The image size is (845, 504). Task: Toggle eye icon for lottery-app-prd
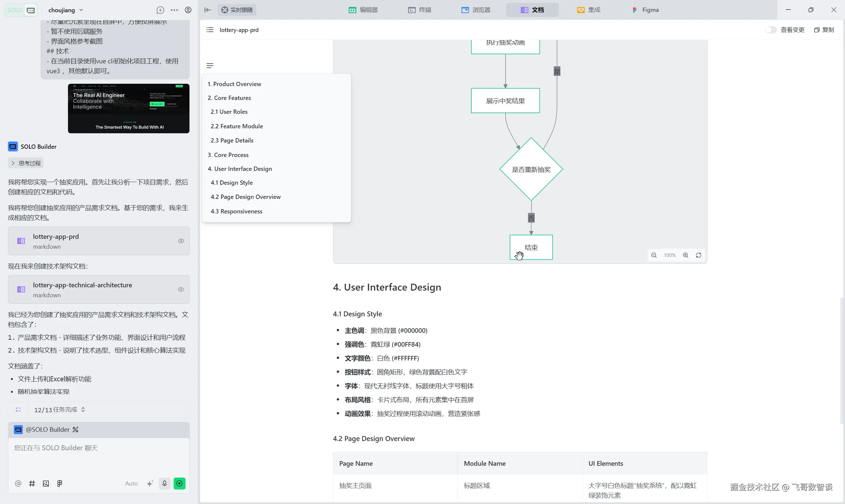[x=181, y=241]
